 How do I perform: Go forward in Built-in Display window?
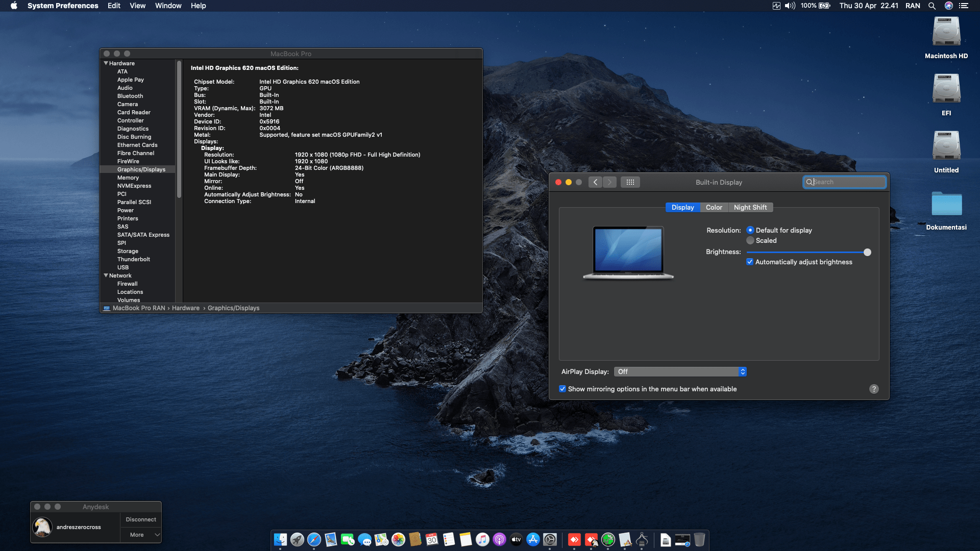tap(609, 182)
